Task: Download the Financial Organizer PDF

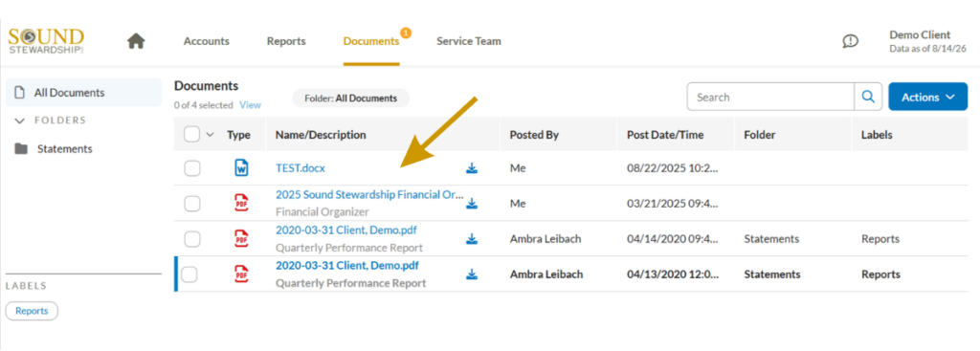Action: 472,203
